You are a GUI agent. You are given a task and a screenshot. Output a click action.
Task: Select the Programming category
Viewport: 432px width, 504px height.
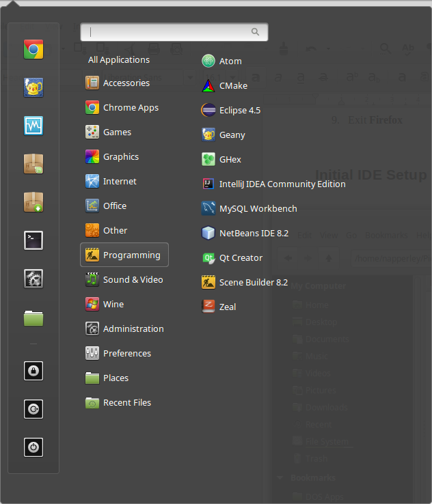tap(124, 255)
